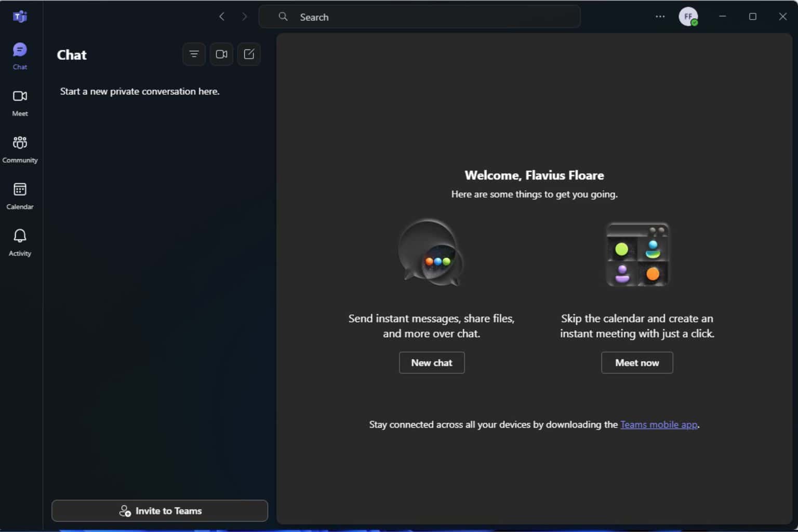This screenshot has width=798, height=532.
Task: Open the chat filter options
Action: [x=194, y=54]
